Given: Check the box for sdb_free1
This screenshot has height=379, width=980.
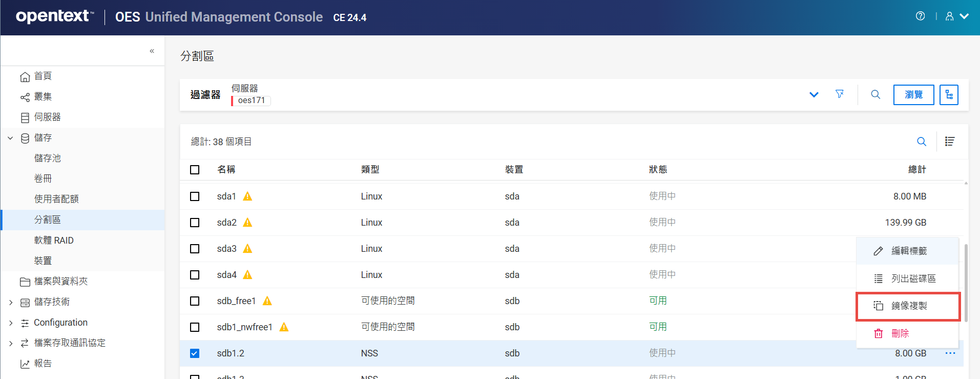Looking at the screenshot, I should pyautogui.click(x=195, y=301).
